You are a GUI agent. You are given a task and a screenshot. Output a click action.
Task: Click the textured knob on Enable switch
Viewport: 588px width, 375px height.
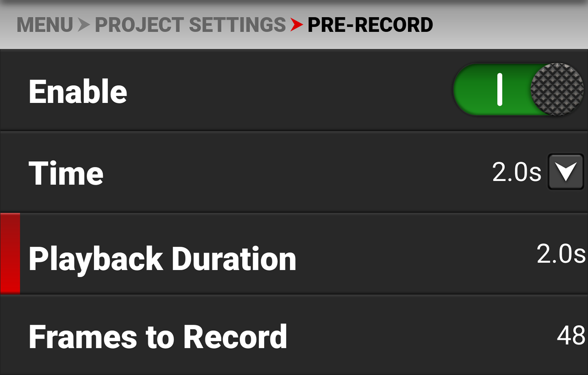point(557,90)
